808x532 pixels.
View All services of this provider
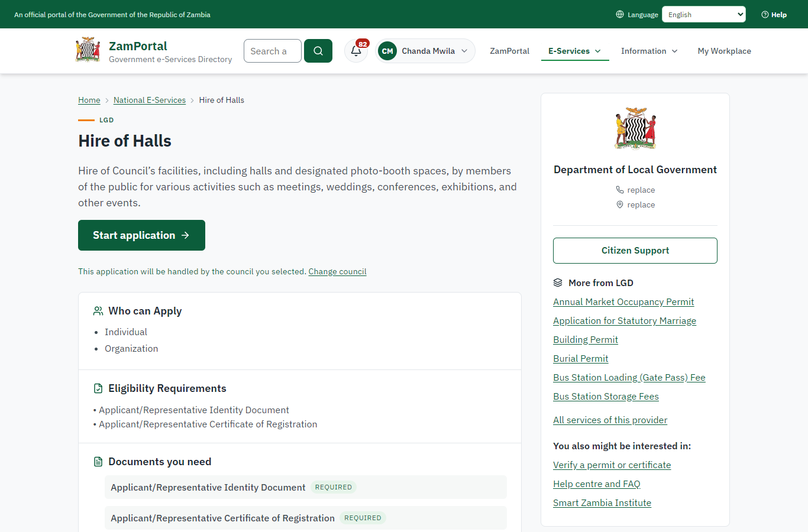[610, 420]
